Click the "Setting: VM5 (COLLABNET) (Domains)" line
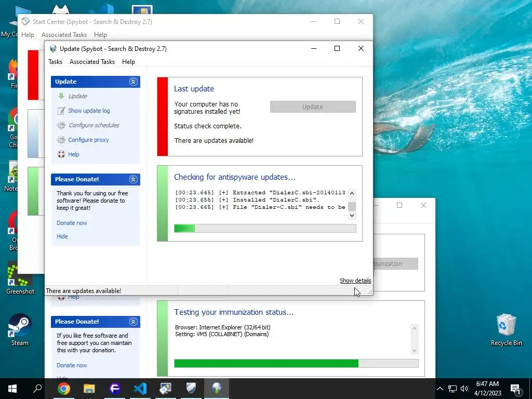Screen dimensions: 532x399 click(x=222, y=334)
